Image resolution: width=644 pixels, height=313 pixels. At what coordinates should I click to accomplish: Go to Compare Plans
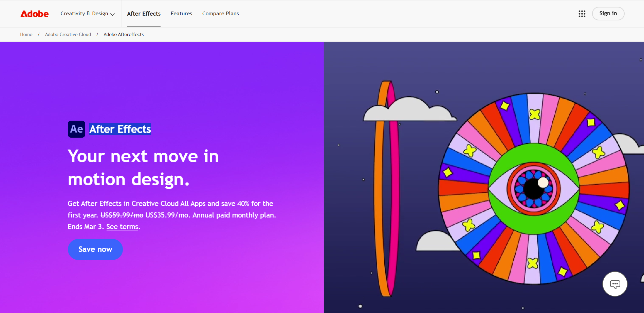[x=220, y=14]
